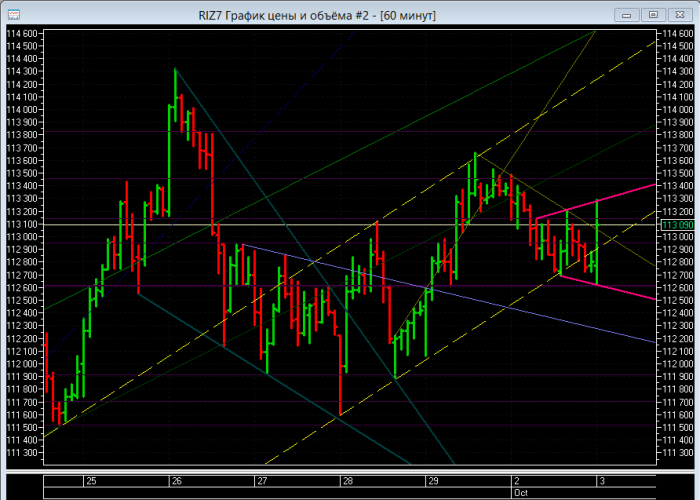700x500 pixels.
Task: Click 111 400 on the right price scale
Action: (x=678, y=440)
